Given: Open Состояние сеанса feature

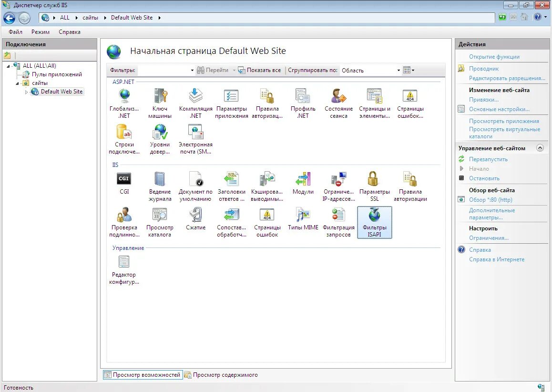Looking at the screenshot, I should [338, 103].
